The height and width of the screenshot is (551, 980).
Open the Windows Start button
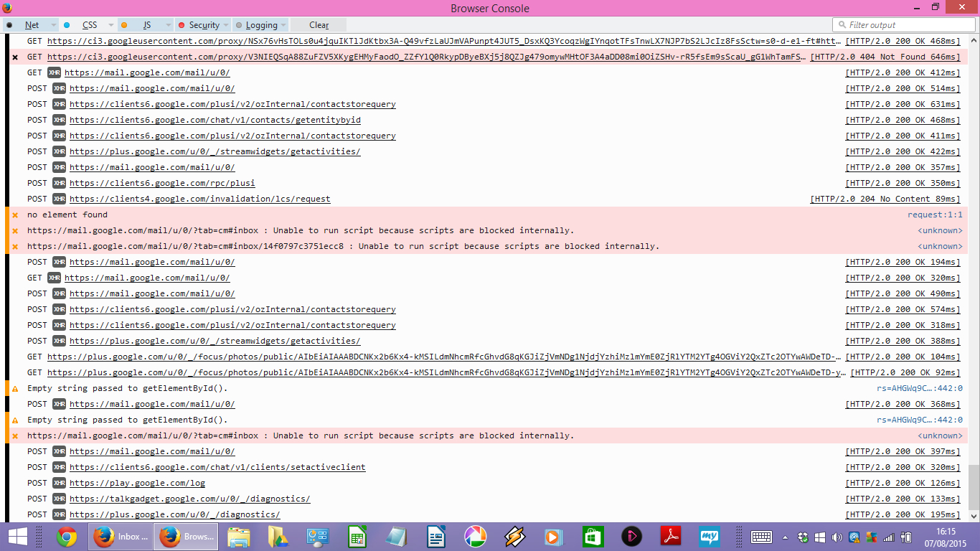pyautogui.click(x=17, y=537)
